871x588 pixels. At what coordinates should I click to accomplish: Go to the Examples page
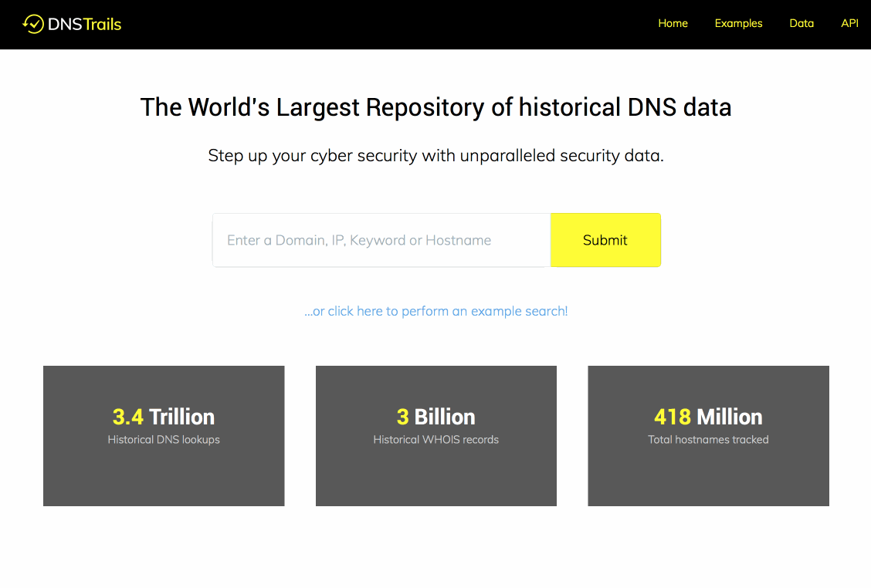pos(738,23)
